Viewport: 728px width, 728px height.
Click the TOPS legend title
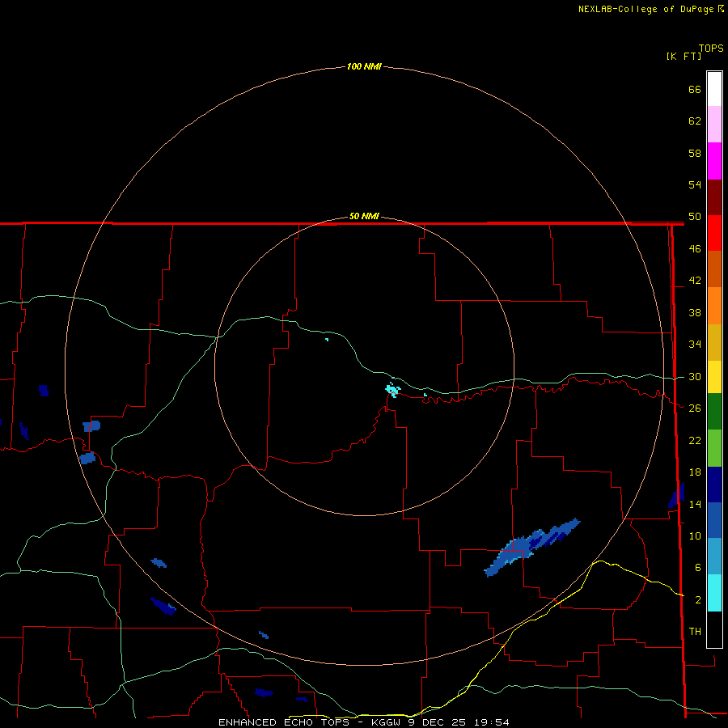point(711,48)
